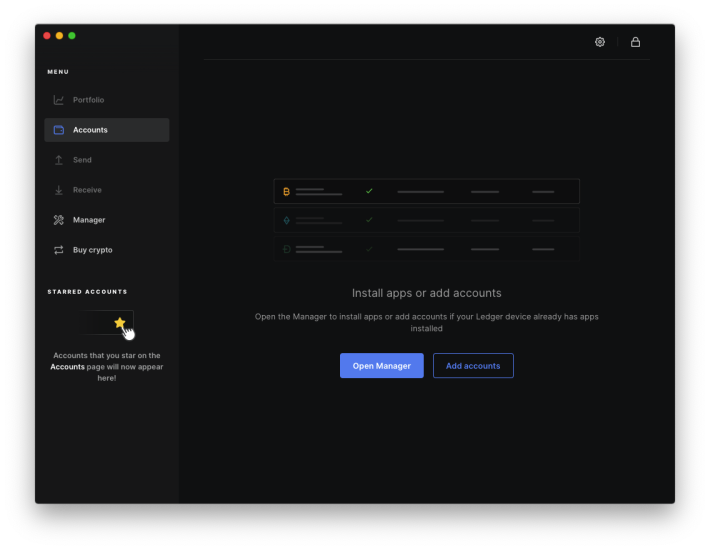The height and width of the screenshot is (550, 710).
Task: Click the Receive download arrow icon
Action: 58,190
